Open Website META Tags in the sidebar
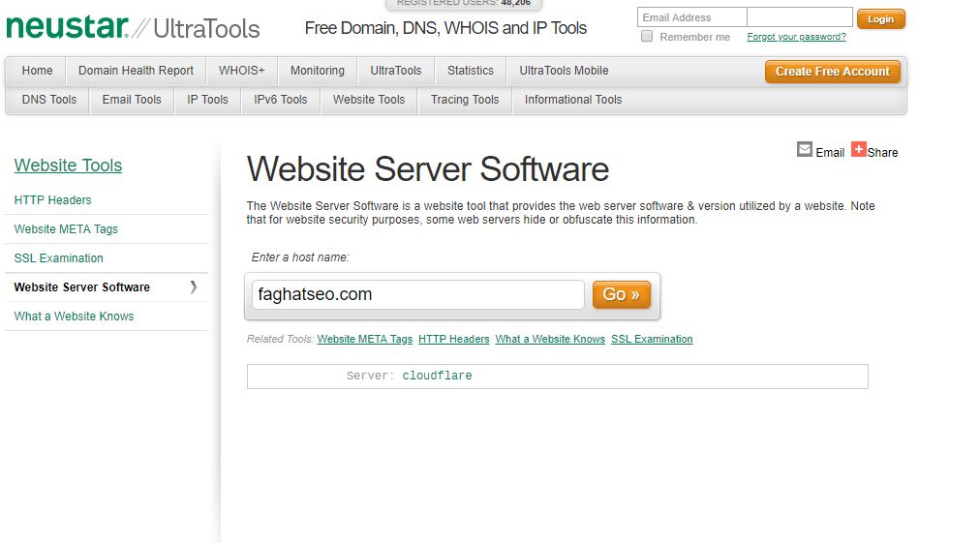Image resolution: width=980 pixels, height=543 pixels. [66, 228]
